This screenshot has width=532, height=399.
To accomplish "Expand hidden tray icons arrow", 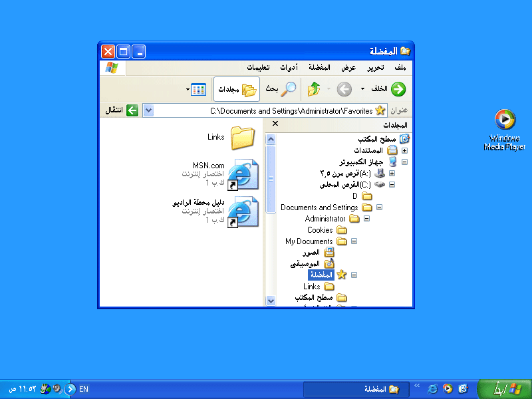I will click(70, 389).
